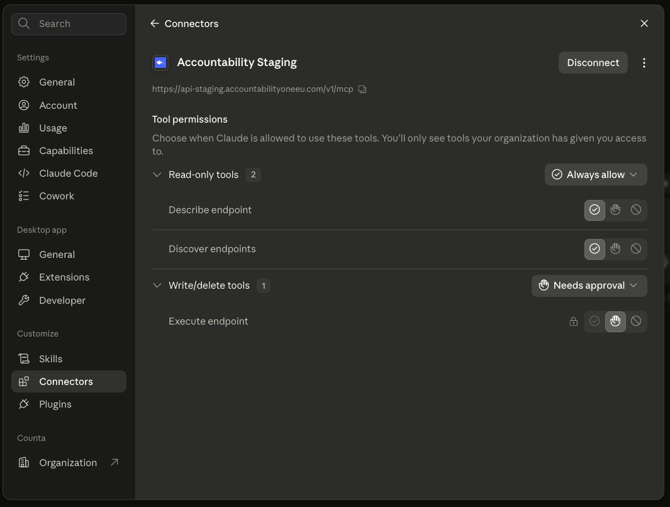Open the Plugins page
Viewport: 670px width, 507px height.
68,404
